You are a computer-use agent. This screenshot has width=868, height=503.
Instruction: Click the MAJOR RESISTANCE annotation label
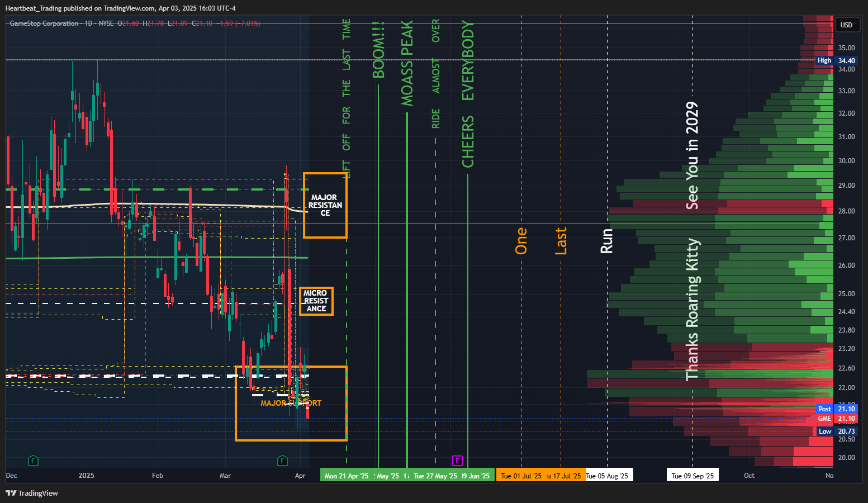coord(325,205)
